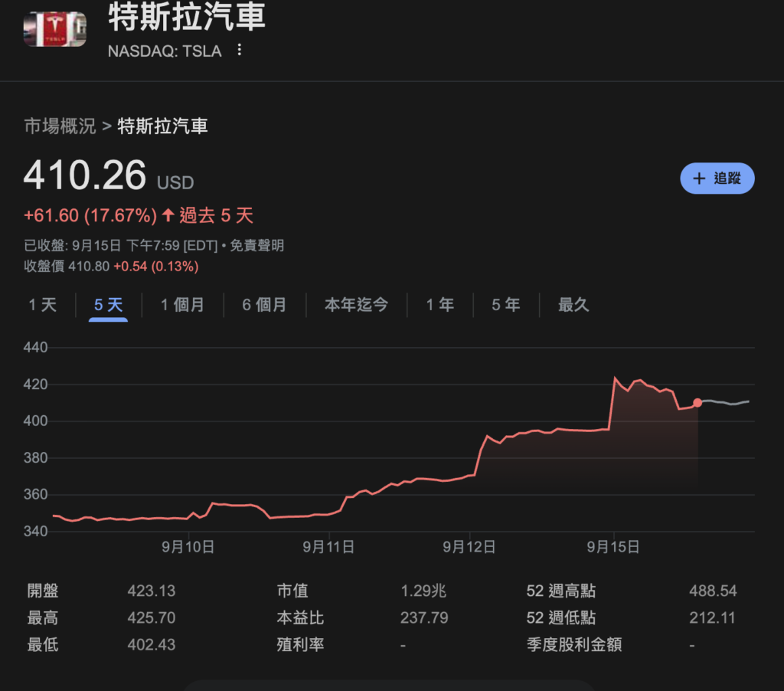Select the 1 年 range tab
The height and width of the screenshot is (691, 784).
click(x=440, y=305)
